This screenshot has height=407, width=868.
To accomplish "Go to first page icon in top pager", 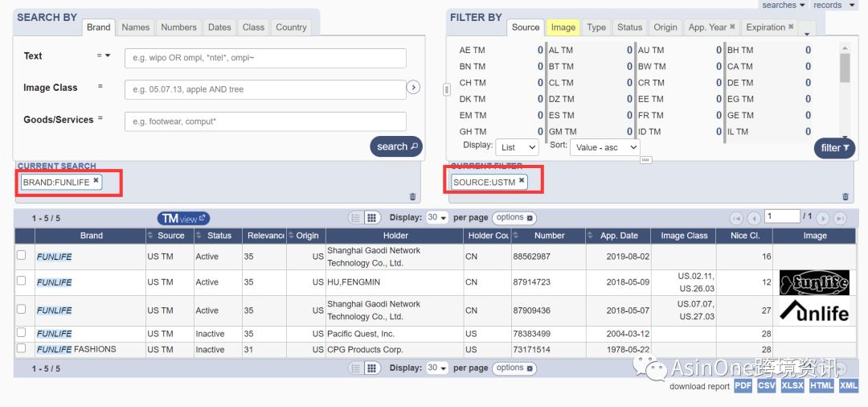I will pos(736,218).
